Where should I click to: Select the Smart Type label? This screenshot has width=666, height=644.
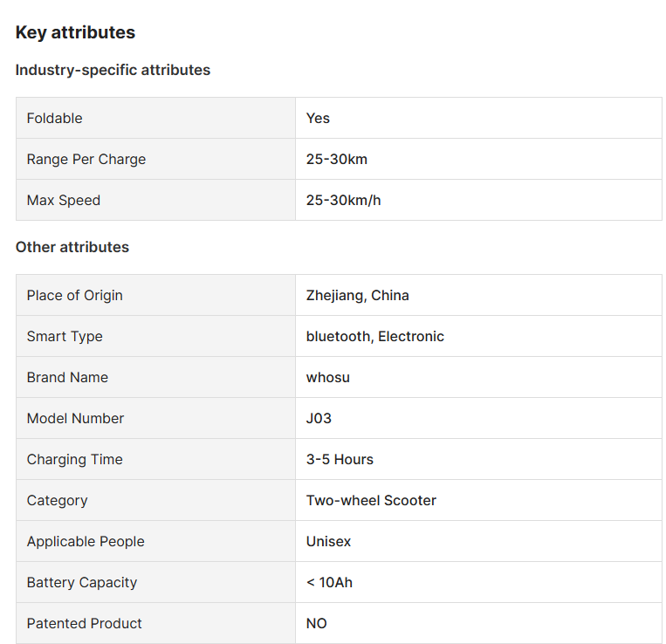64,336
